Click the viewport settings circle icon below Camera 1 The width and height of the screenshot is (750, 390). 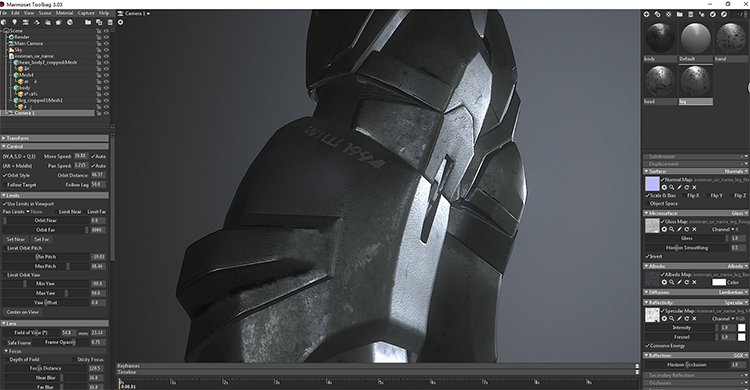coord(121,22)
